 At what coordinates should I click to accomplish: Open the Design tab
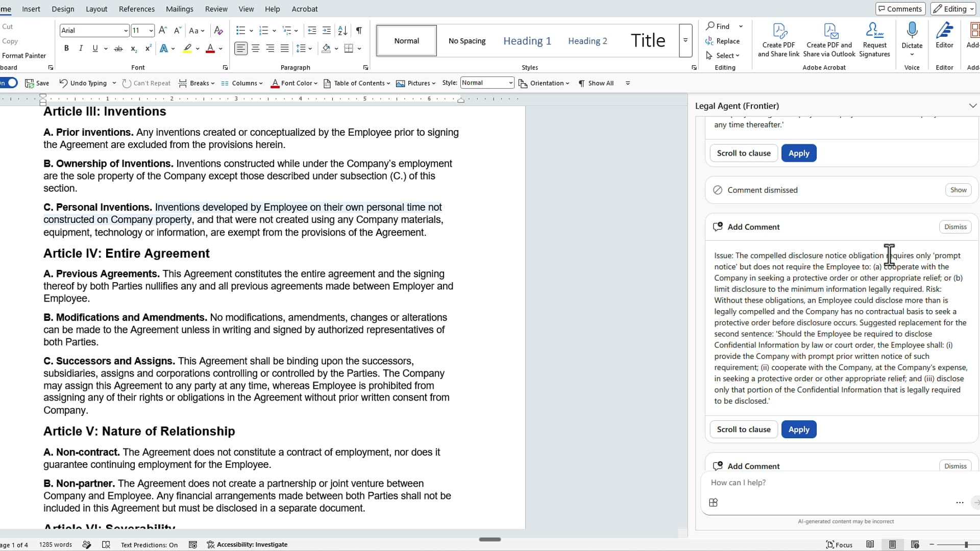pyautogui.click(x=63, y=9)
